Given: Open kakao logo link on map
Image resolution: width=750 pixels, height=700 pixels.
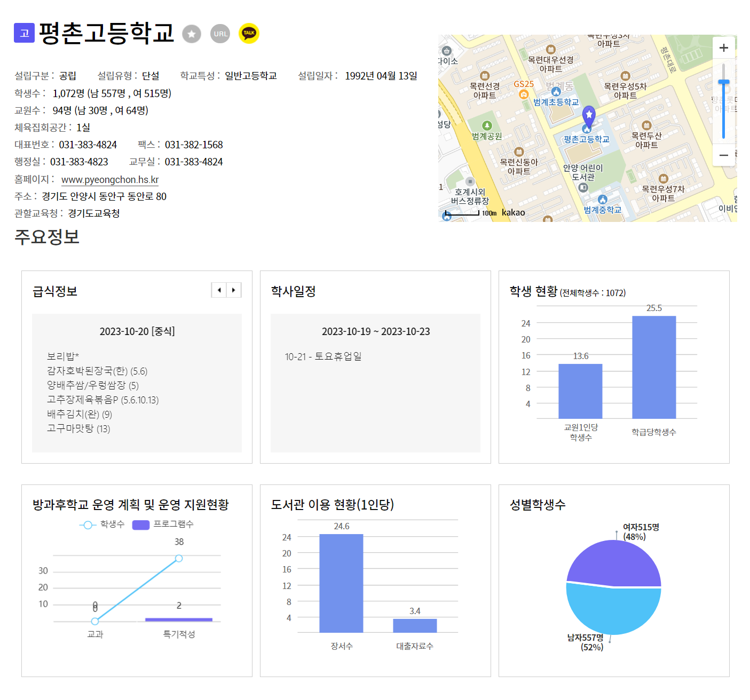Looking at the screenshot, I should tap(513, 213).
